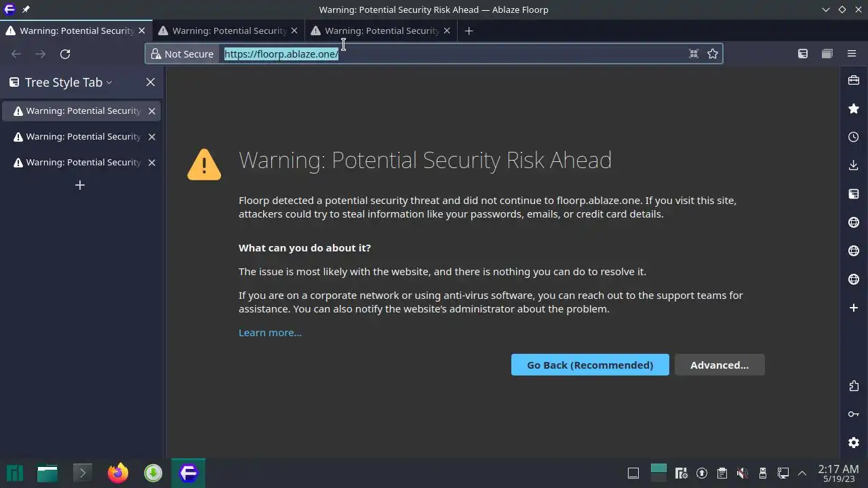Open Firefox from the taskbar

[118, 472]
